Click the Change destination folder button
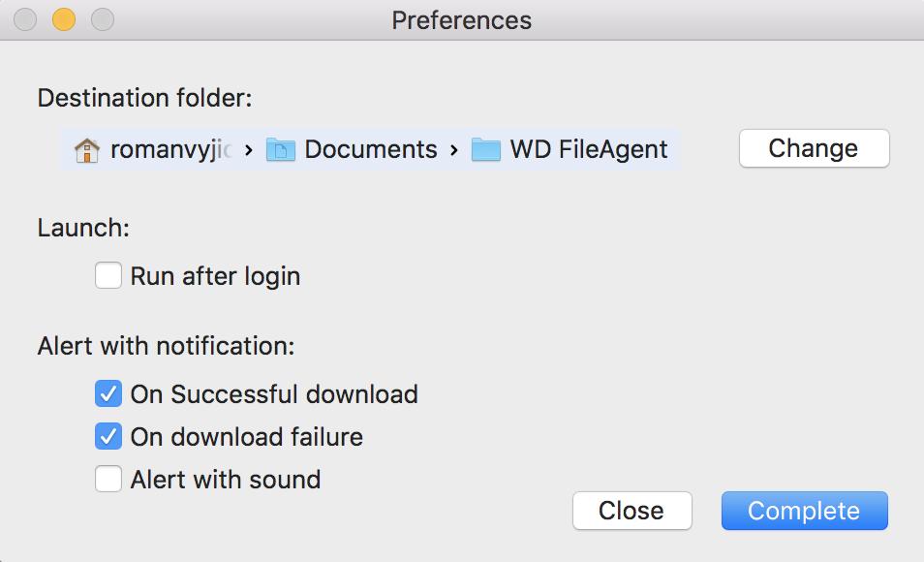924x562 pixels. click(x=814, y=148)
